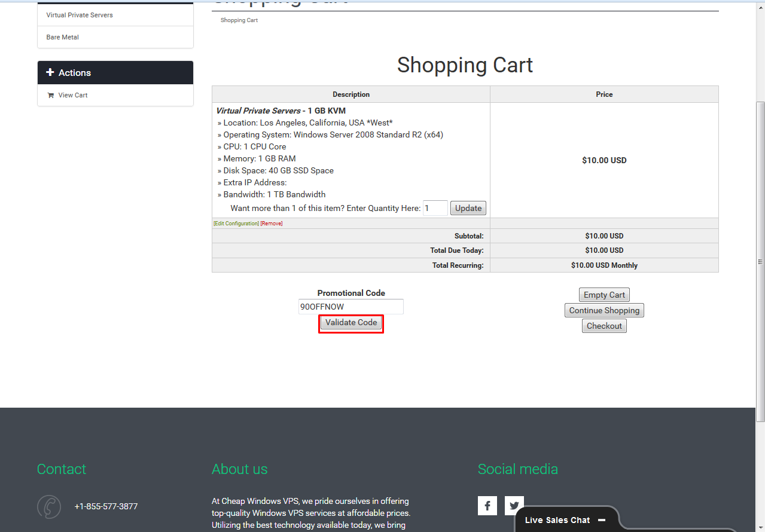Click the Shopping Cart breadcrumb

point(239,20)
